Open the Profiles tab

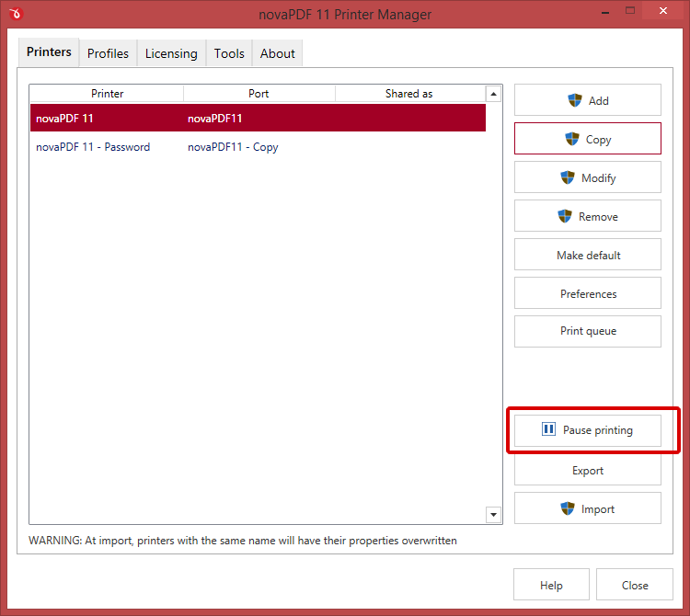click(108, 53)
